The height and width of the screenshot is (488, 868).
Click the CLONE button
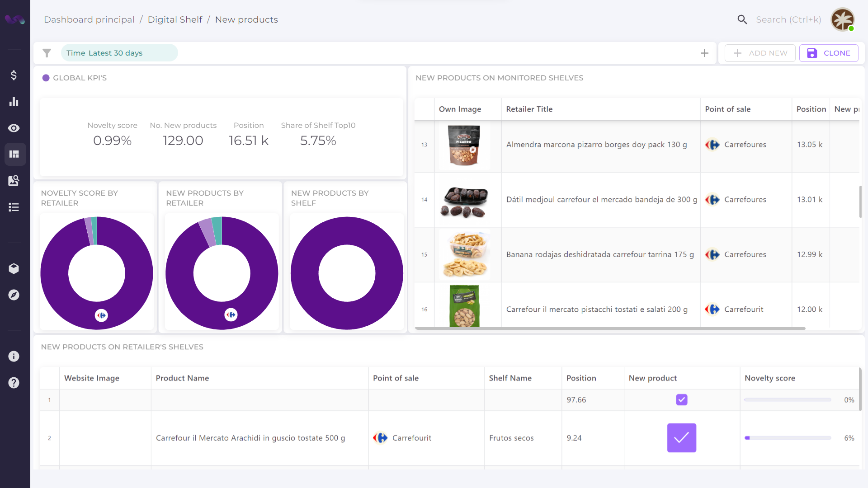(x=829, y=53)
